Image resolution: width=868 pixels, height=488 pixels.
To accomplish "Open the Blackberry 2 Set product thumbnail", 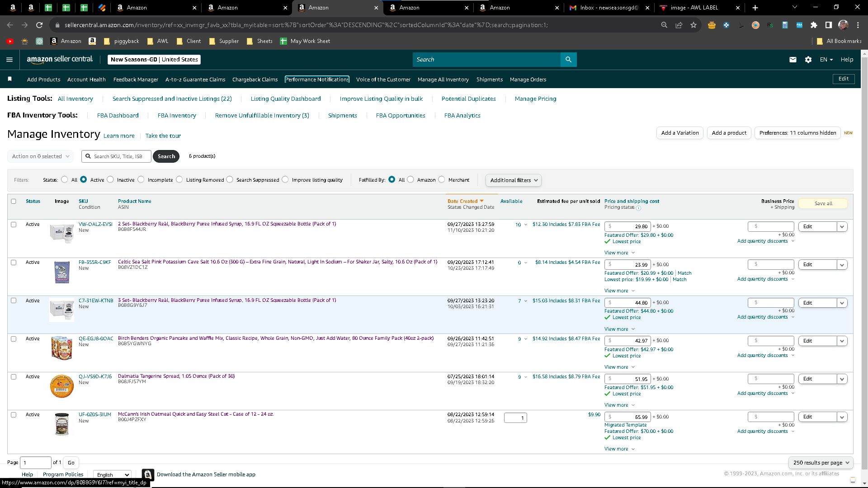I will [x=61, y=233].
